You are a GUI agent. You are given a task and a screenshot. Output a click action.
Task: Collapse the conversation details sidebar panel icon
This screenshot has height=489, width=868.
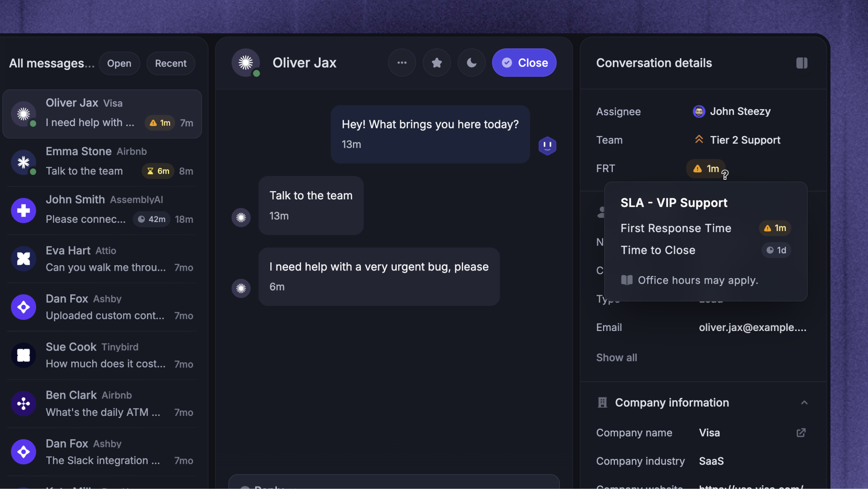(x=802, y=63)
